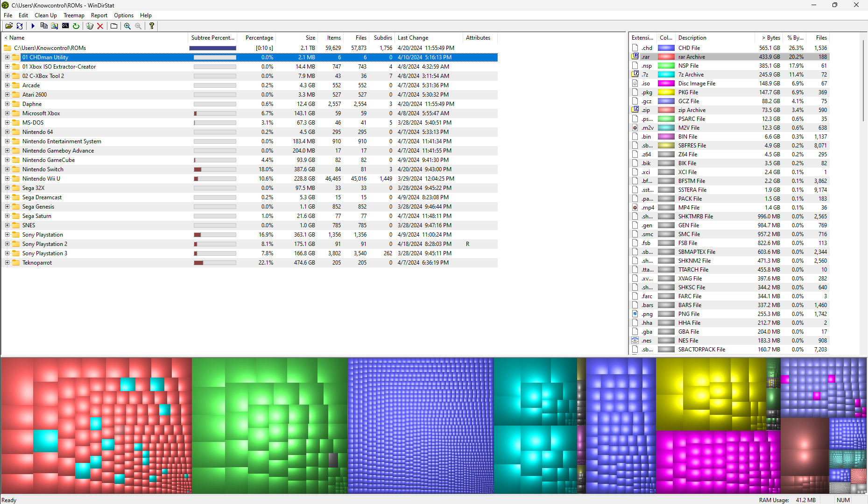Open the Options menu

coord(124,15)
